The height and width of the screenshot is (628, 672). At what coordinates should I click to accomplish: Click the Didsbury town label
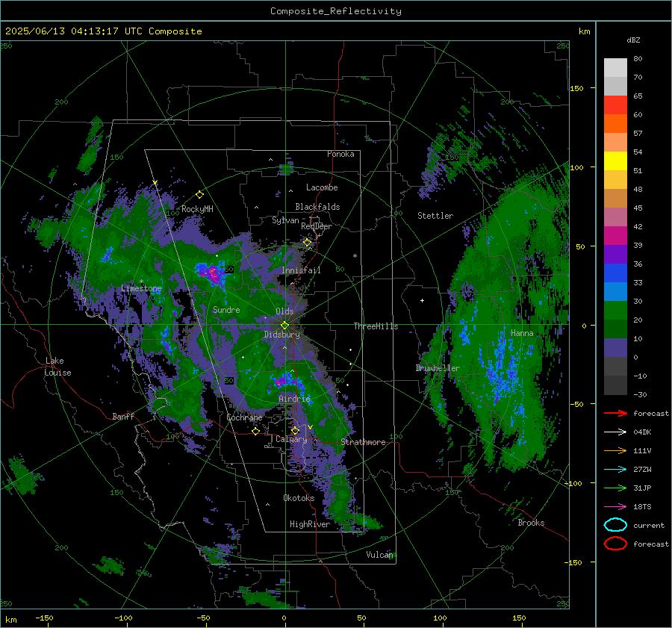click(x=281, y=335)
